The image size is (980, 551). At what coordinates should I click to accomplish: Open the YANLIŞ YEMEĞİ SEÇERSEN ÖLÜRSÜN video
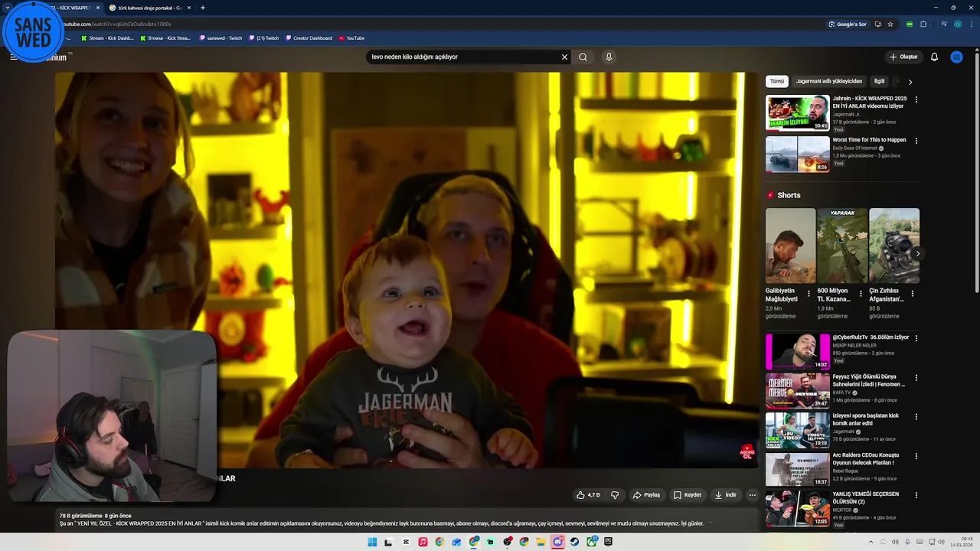(x=797, y=509)
